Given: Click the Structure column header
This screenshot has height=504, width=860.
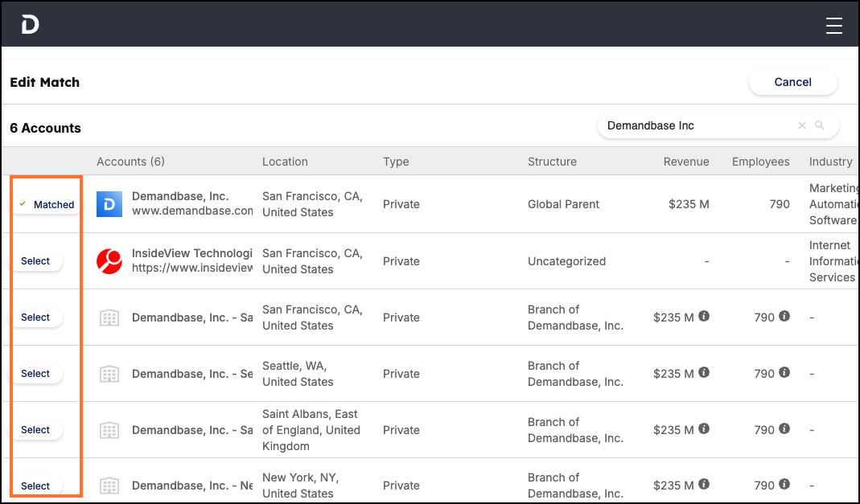Looking at the screenshot, I should coord(552,162).
